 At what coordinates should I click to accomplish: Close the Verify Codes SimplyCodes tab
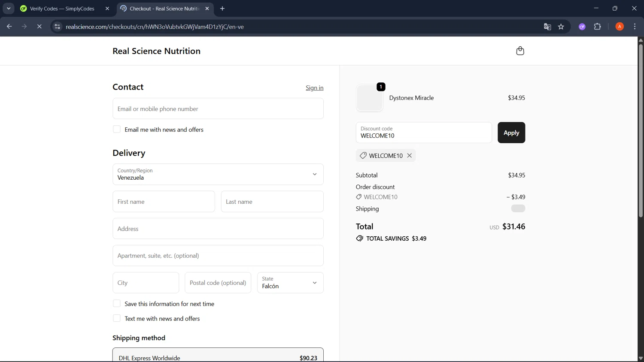pos(107,9)
